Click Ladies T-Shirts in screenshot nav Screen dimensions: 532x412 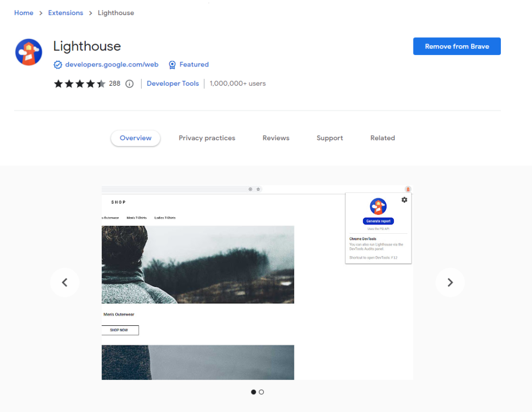point(165,218)
